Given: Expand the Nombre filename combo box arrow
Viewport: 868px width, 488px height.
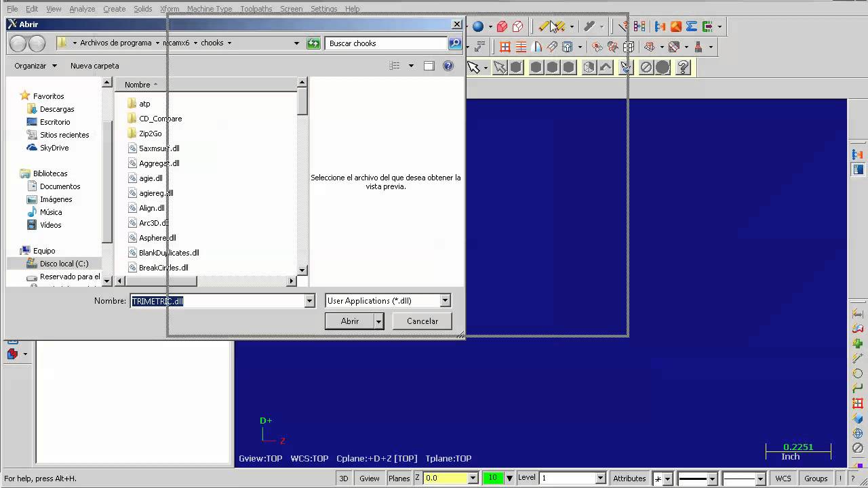Looking at the screenshot, I should click(310, 301).
